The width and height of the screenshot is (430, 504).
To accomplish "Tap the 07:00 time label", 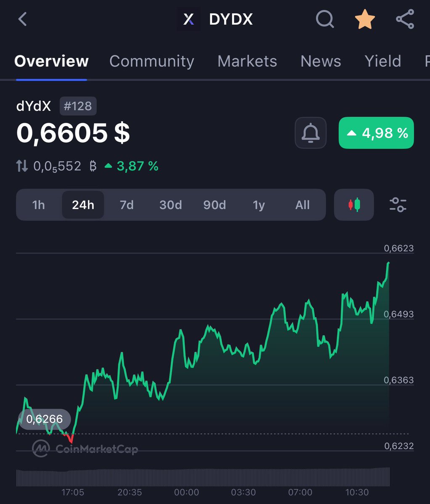I will [300, 492].
